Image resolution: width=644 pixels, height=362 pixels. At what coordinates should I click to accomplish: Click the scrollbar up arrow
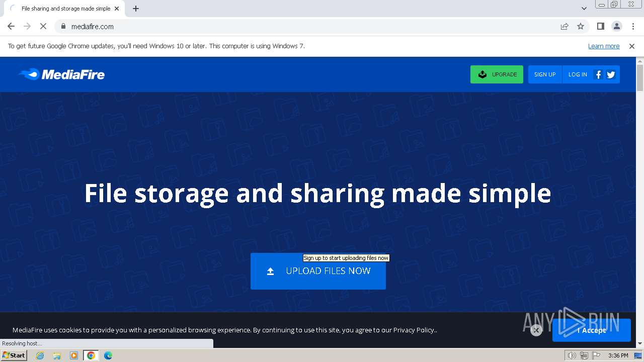640,61
